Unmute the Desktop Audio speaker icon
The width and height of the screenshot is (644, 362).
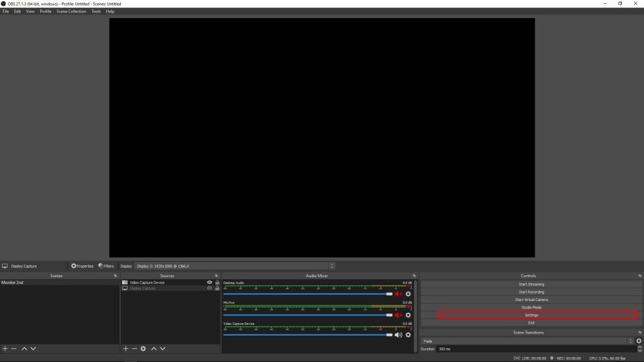pyautogui.click(x=397, y=293)
